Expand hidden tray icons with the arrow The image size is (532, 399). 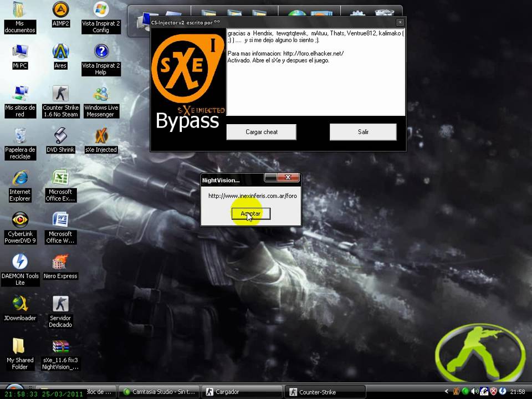(x=447, y=392)
